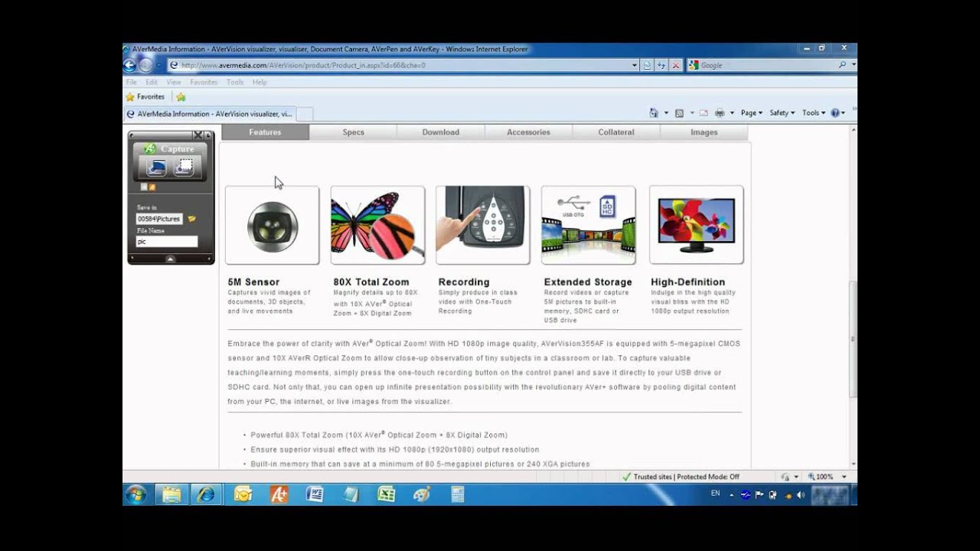Open the File menu
Viewport: 980px width, 551px height.
(x=131, y=82)
